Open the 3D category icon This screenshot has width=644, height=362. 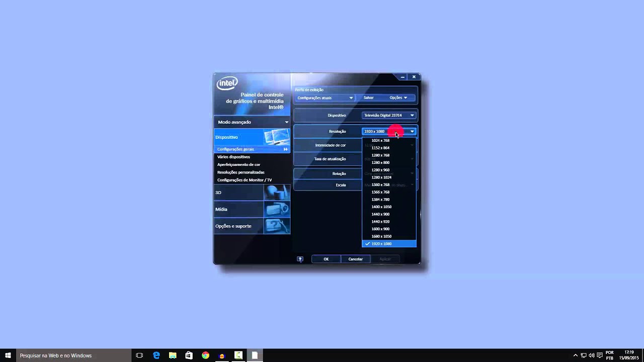[x=277, y=193]
